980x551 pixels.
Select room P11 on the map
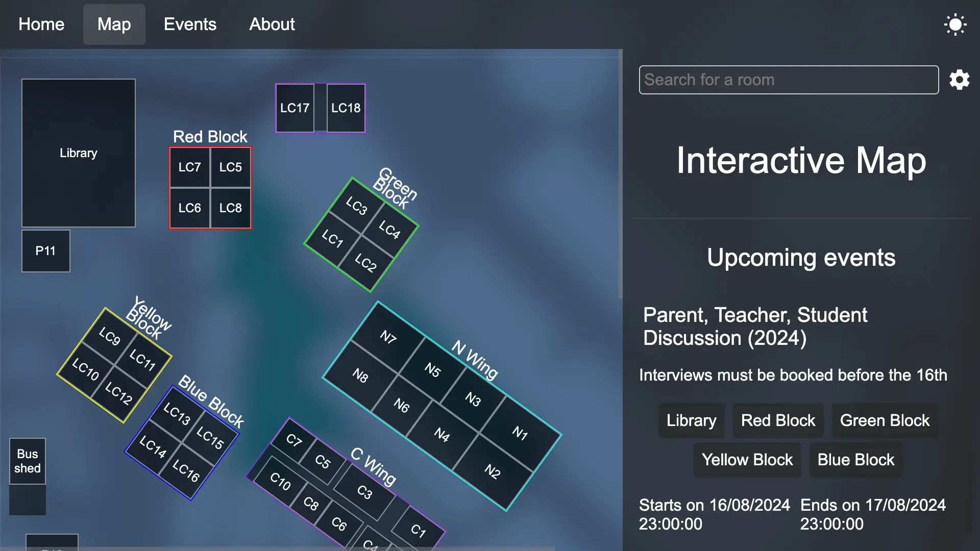click(x=45, y=251)
